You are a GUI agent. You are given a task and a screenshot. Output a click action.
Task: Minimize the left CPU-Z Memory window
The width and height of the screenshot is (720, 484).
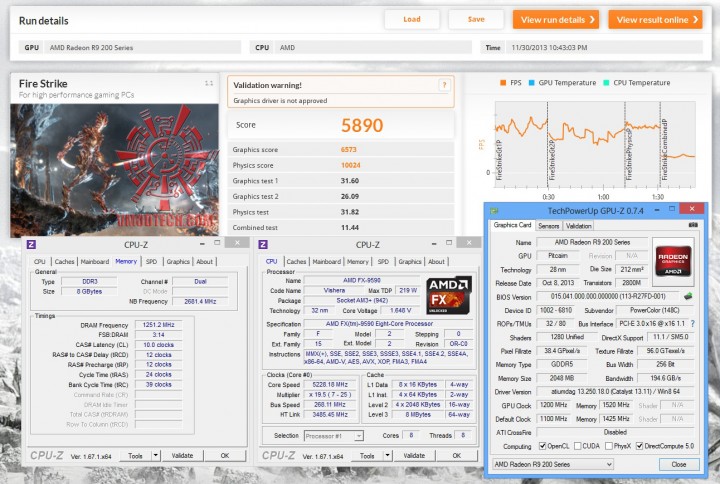point(202,244)
